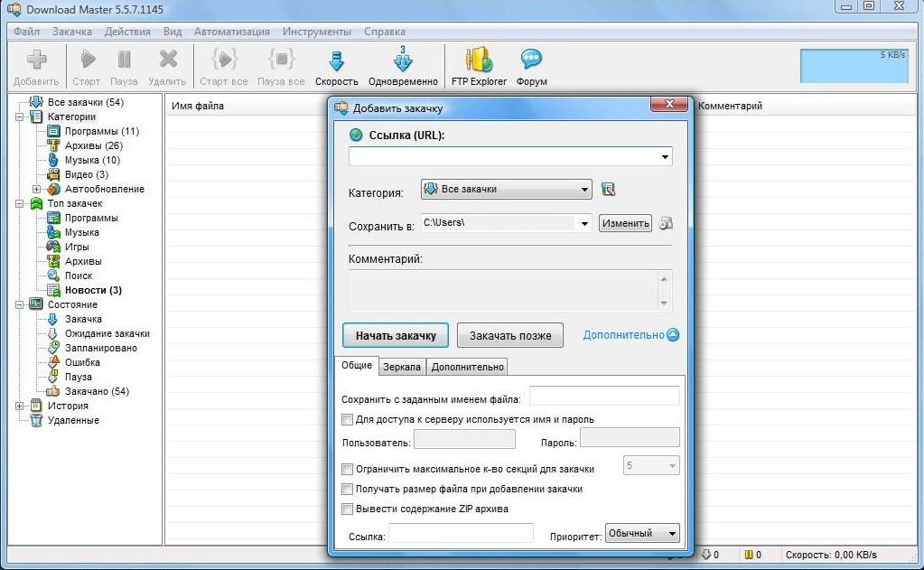Image resolution: width=924 pixels, height=570 pixels.
Task: Select Ошибка state in tree
Action: coord(82,362)
